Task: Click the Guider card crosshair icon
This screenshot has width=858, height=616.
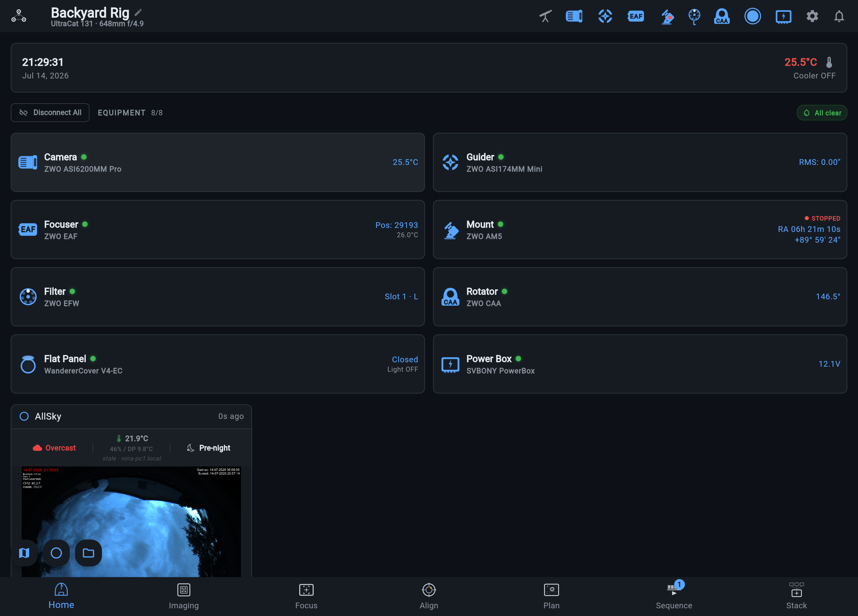Action: point(450,162)
